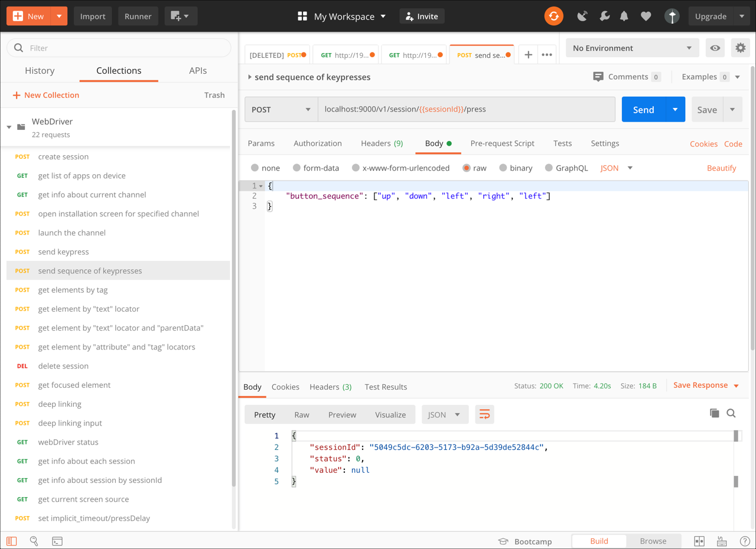756x549 pixels.
Task: Open workspace settings gear icon
Action: pyautogui.click(x=741, y=48)
